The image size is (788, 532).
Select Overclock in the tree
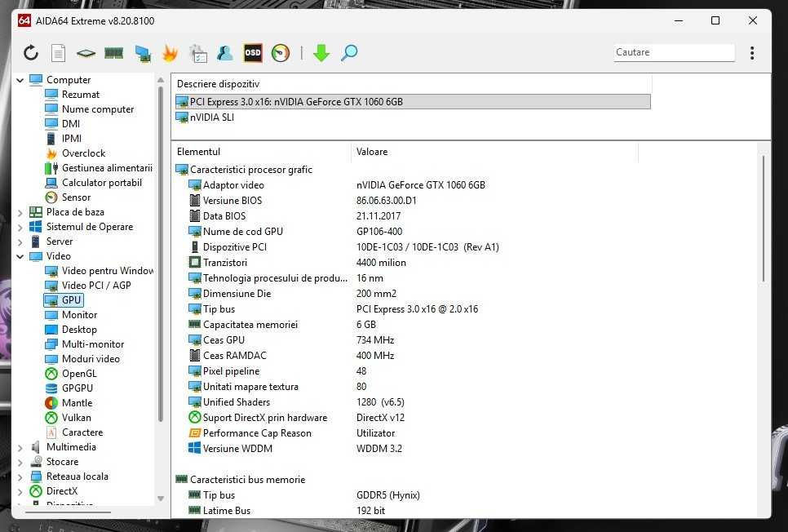pyautogui.click(x=83, y=153)
